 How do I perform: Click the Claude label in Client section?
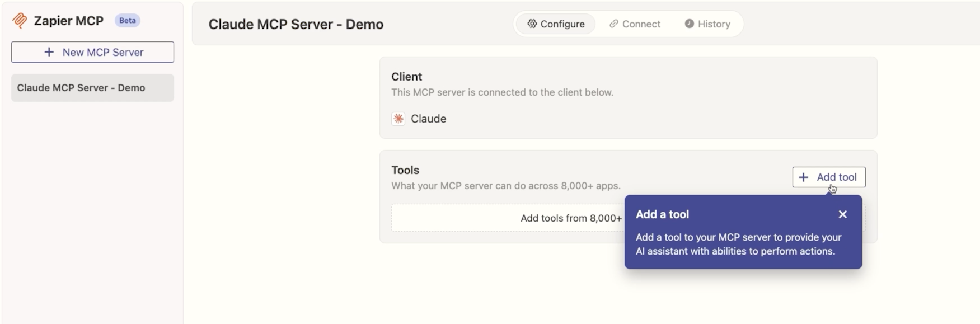point(428,119)
